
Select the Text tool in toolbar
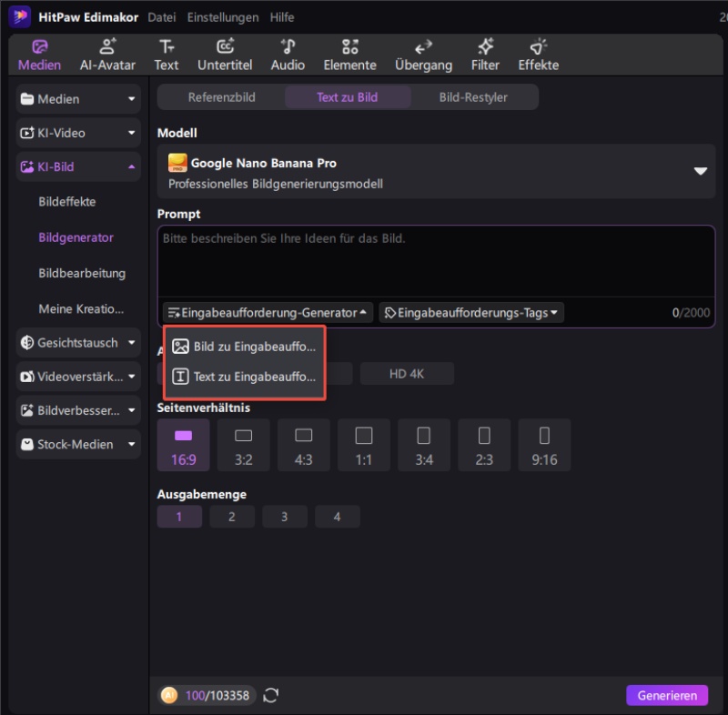pos(167,55)
